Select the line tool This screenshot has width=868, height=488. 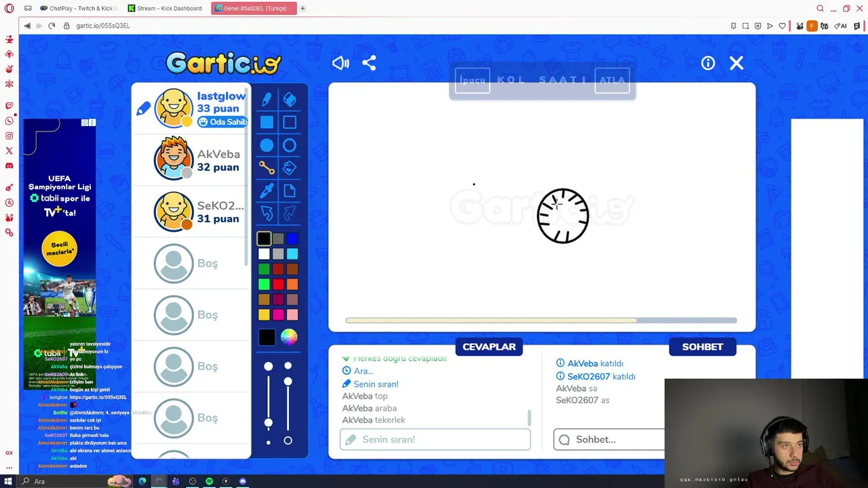pyautogui.click(x=267, y=168)
